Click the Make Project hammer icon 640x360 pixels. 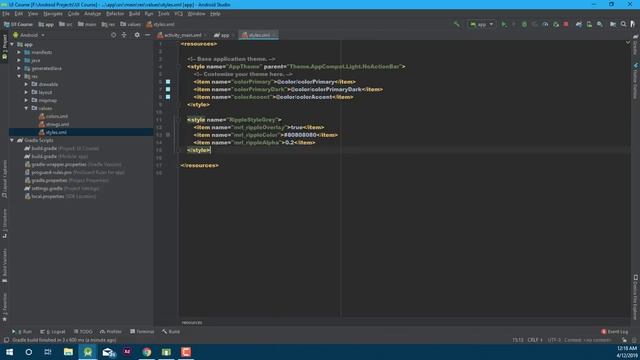(457, 24)
